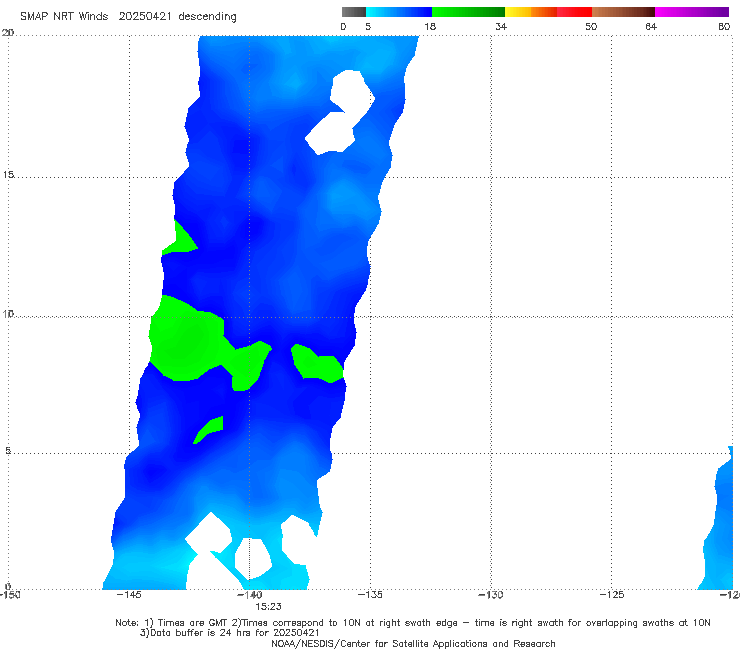This screenshot has height=650, width=740.
Task: Click the longitude axis label '-140'
Action: [x=250, y=595]
